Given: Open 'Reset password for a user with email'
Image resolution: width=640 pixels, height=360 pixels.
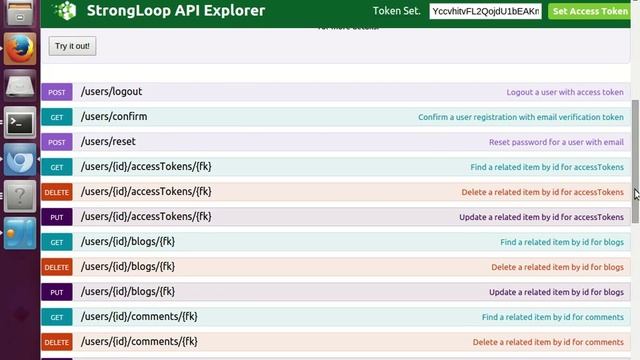Looking at the screenshot, I should (556, 142).
